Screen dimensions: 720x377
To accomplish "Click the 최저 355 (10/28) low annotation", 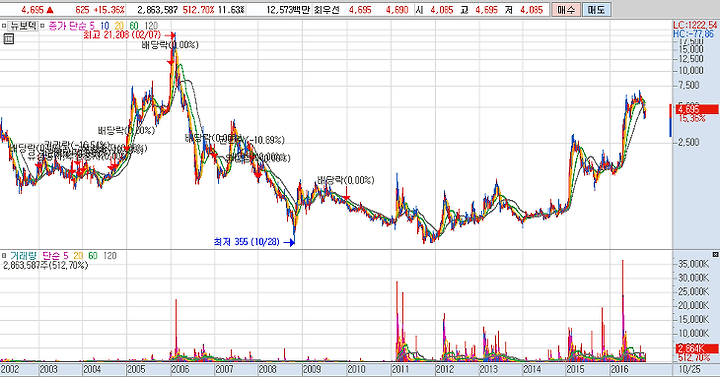I will click(x=247, y=242).
